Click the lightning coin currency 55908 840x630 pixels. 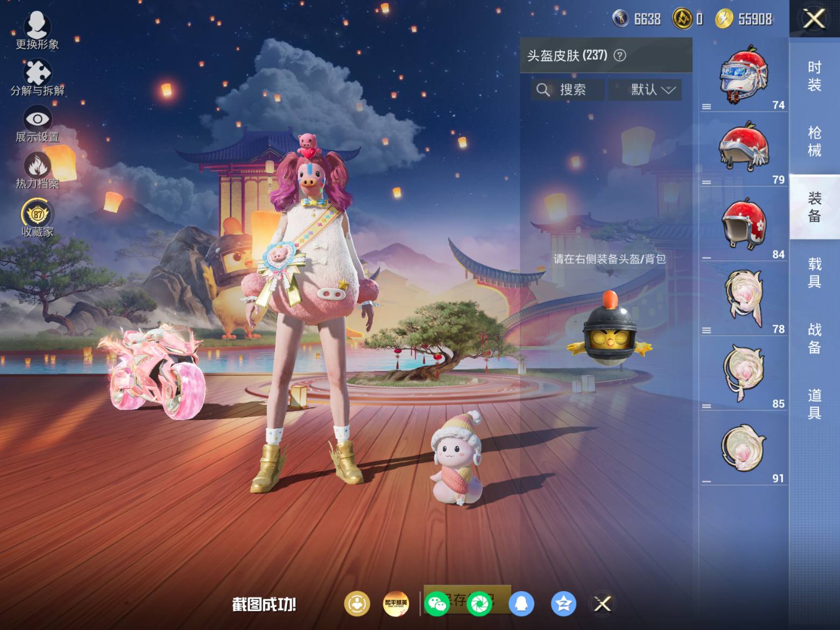pyautogui.click(x=744, y=19)
